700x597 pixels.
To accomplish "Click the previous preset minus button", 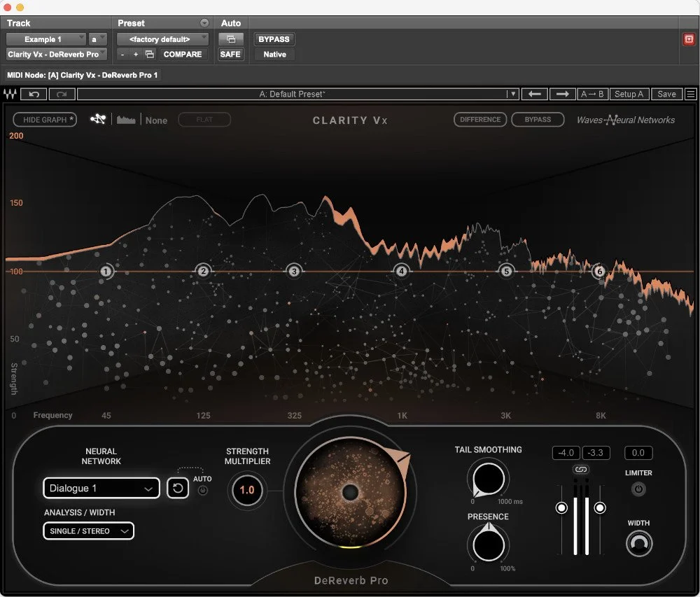I will point(122,55).
